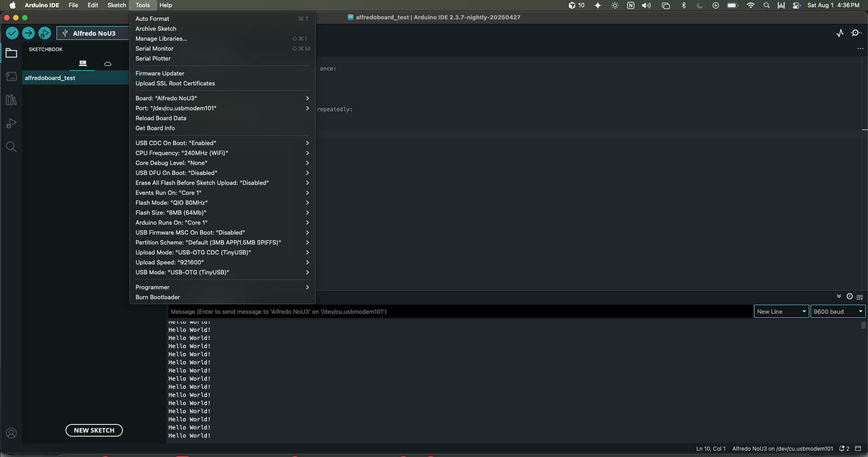The width and height of the screenshot is (868, 457).
Task: Open Bluetooth menu bar icon
Action: (684, 5)
